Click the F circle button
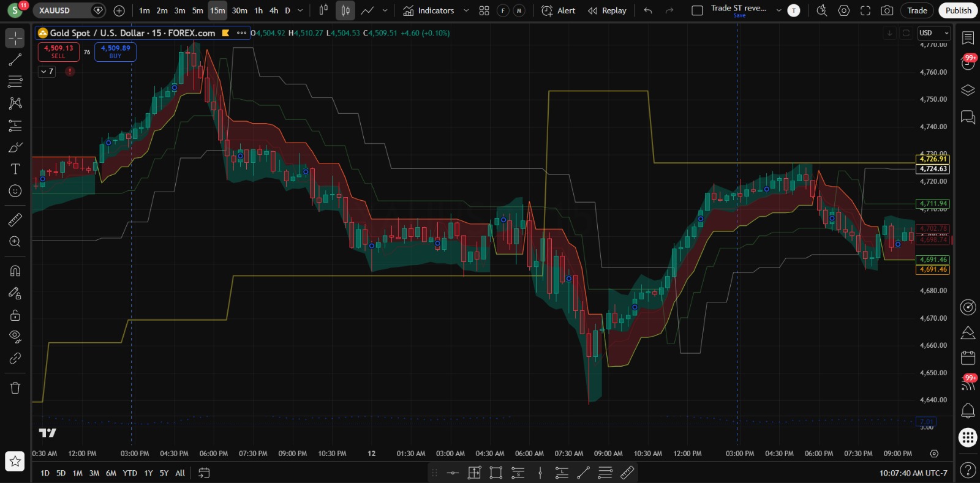This screenshot has width=980, height=483. pos(503,10)
